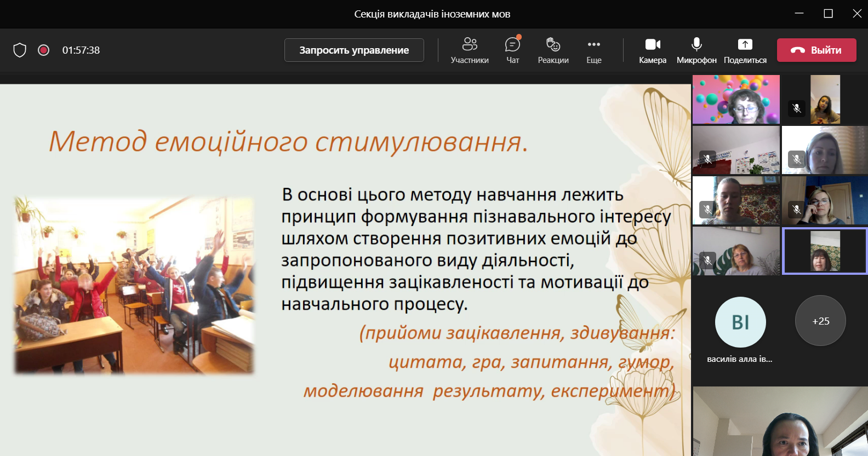Image resolution: width=868 pixels, height=456 pixels.
Task: Expand the Еще more options menu
Action: [593, 50]
